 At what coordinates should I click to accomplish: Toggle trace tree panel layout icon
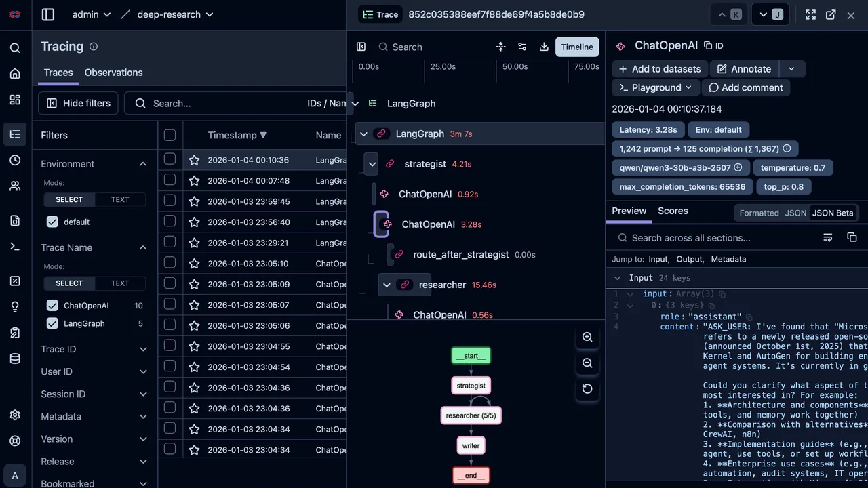click(361, 47)
